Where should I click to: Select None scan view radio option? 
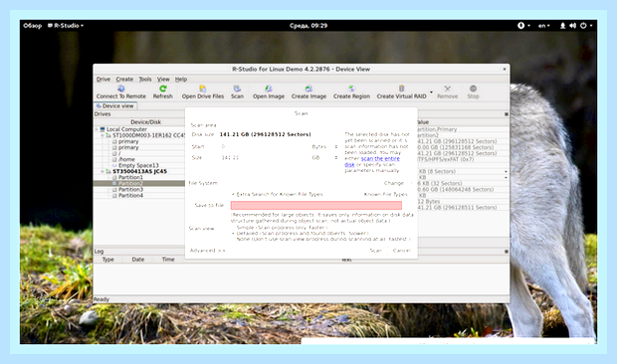pyautogui.click(x=233, y=239)
